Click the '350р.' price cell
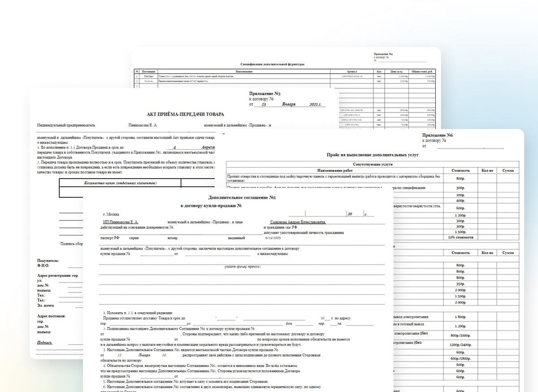 (460, 284)
